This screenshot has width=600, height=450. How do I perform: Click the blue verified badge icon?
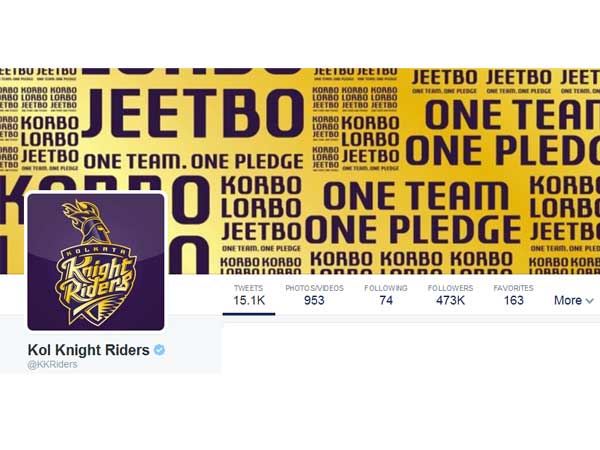click(159, 350)
